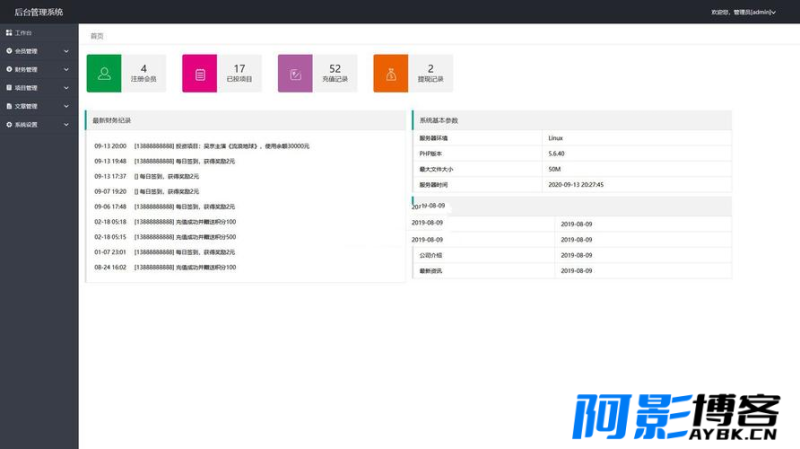Click the 工作台 grid icon in sidebar
Screen dimensions: 800x449
coord(9,33)
